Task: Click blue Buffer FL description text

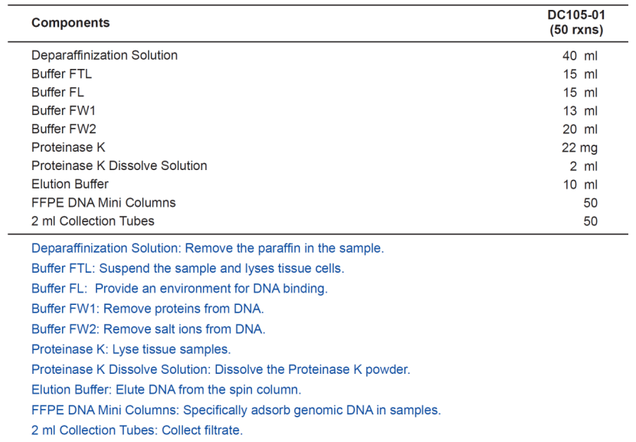Action: [x=179, y=288]
